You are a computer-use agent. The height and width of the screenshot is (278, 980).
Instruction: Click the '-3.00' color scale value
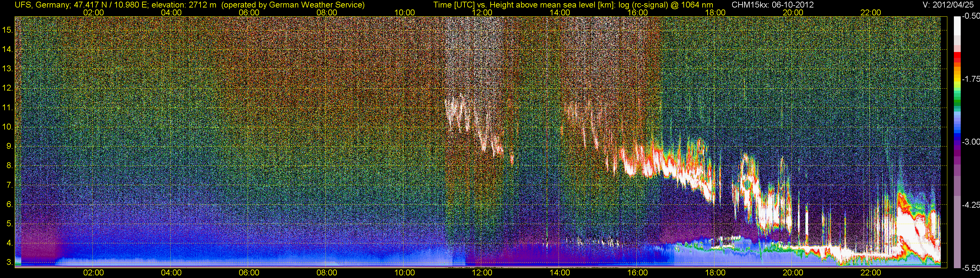tap(971, 142)
